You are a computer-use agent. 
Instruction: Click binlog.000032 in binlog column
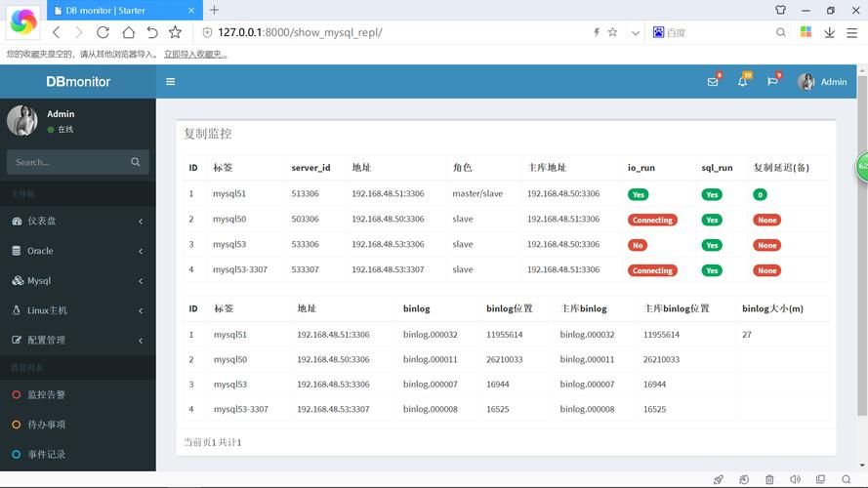click(x=431, y=334)
